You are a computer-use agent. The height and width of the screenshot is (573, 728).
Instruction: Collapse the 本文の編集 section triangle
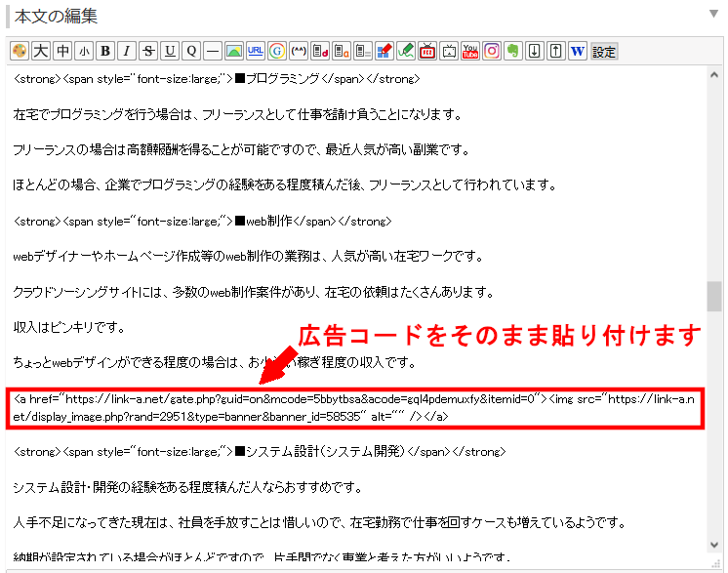pyautogui.click(x=714, y=14)
